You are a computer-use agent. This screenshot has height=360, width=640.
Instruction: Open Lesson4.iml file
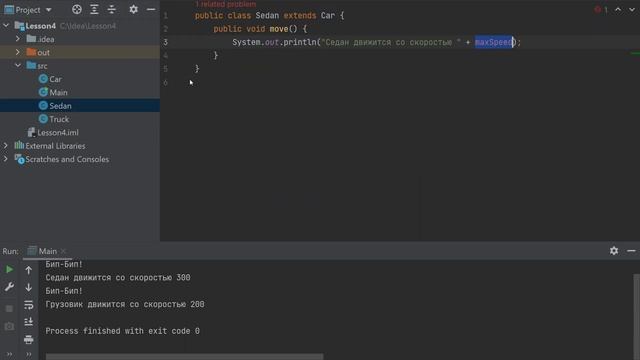[58, 132]
